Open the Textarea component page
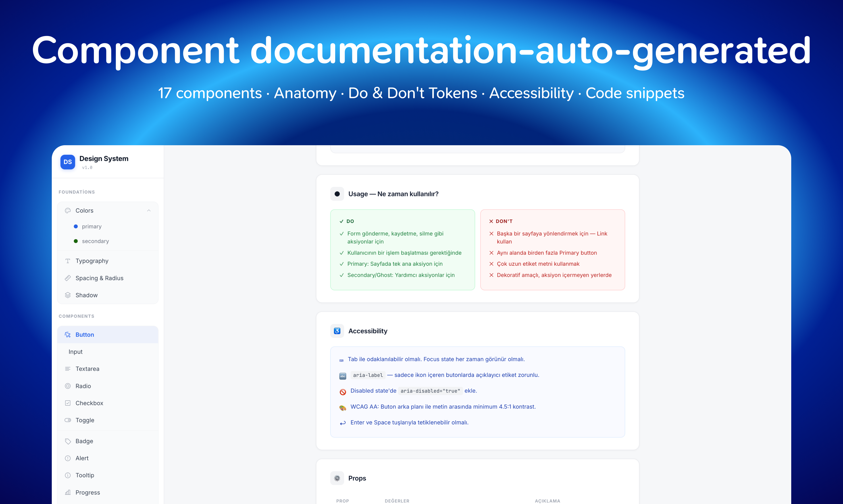 (108, 369)
